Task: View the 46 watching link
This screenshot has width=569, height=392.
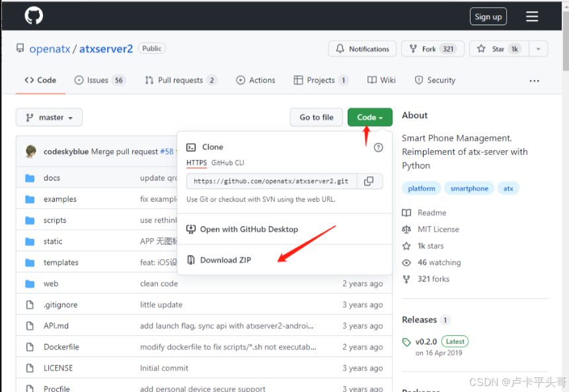Action: point(432,262)
